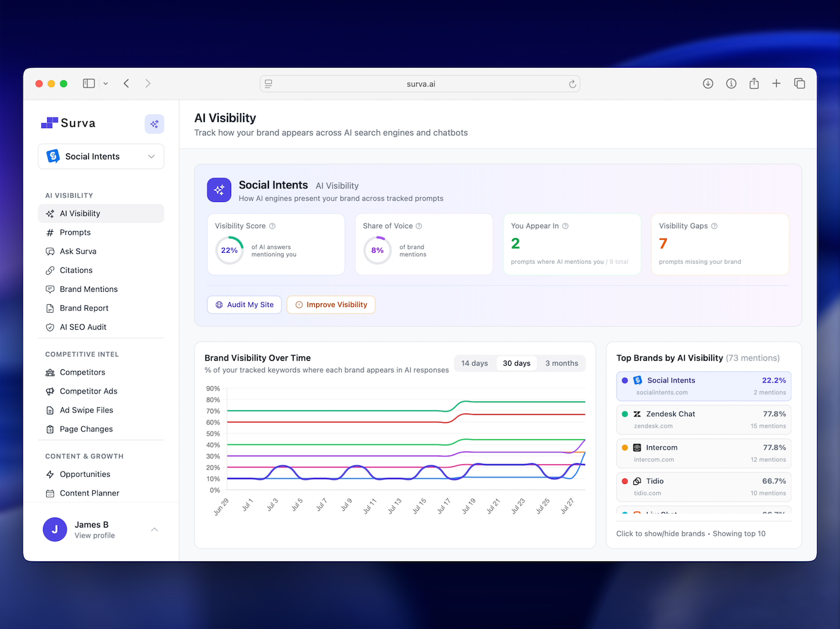
Task: Click the Safari sidebar toggle icon
Action: pyautogui.click(x=89, y=83)
